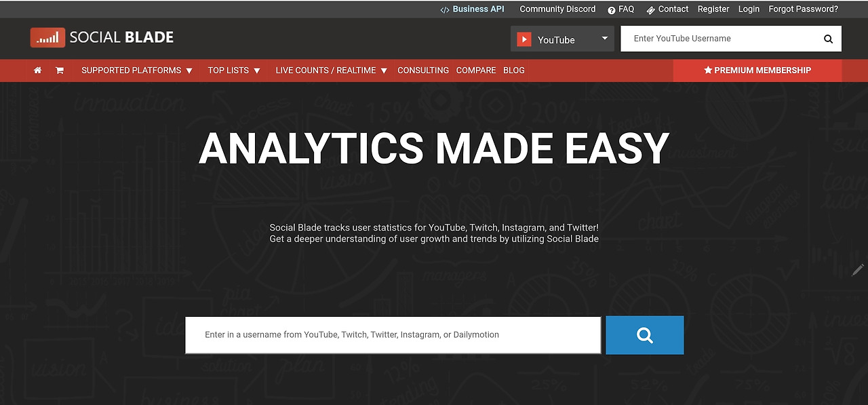This screenshot has height=405, width=868.
Task: Open the Consulting page
Action: (423, 71)
